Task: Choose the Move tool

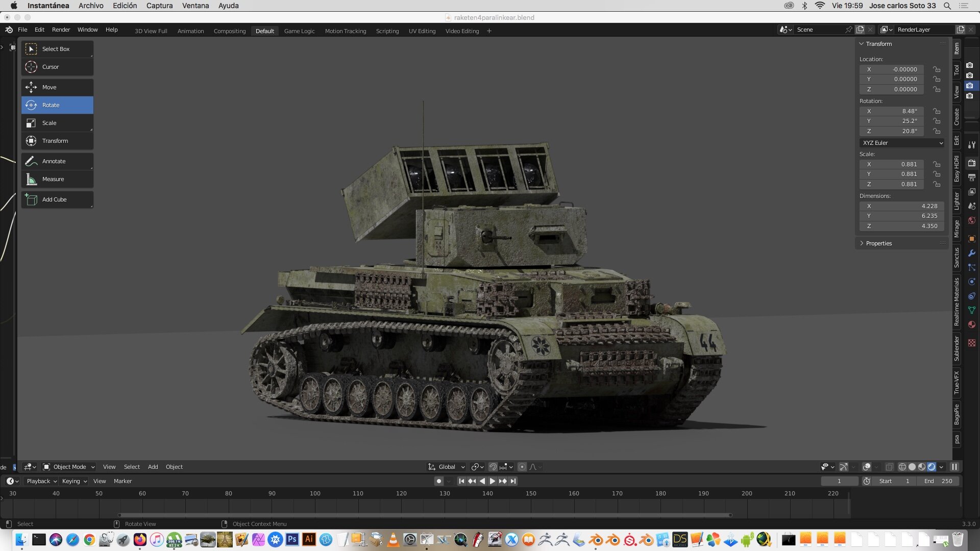Action: (57, 87)
